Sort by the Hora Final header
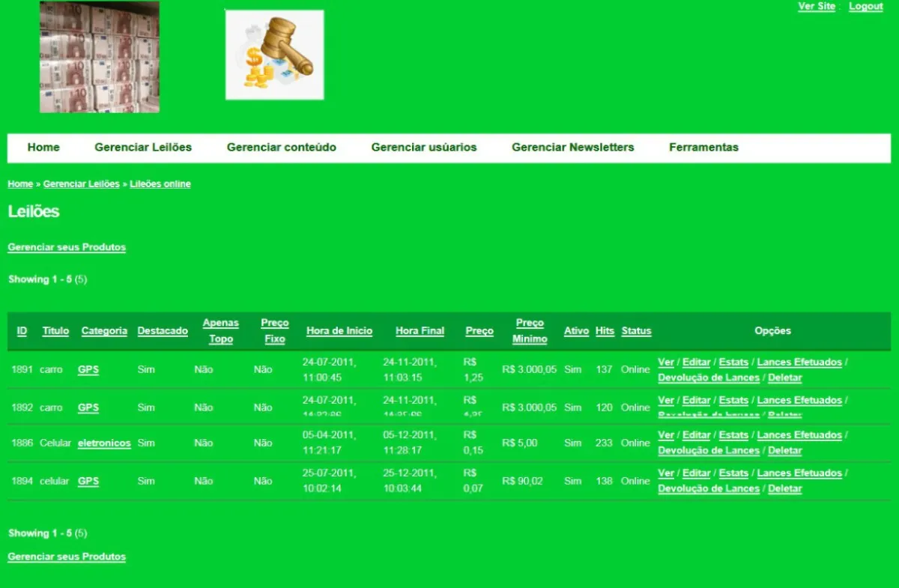Screen dimensions: 899x588 420,331
